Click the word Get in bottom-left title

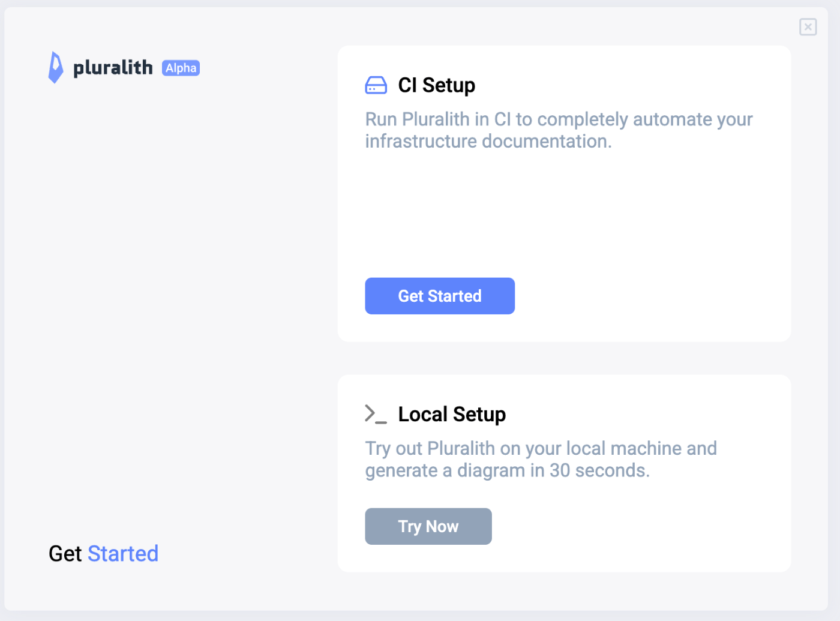point(65,553)
